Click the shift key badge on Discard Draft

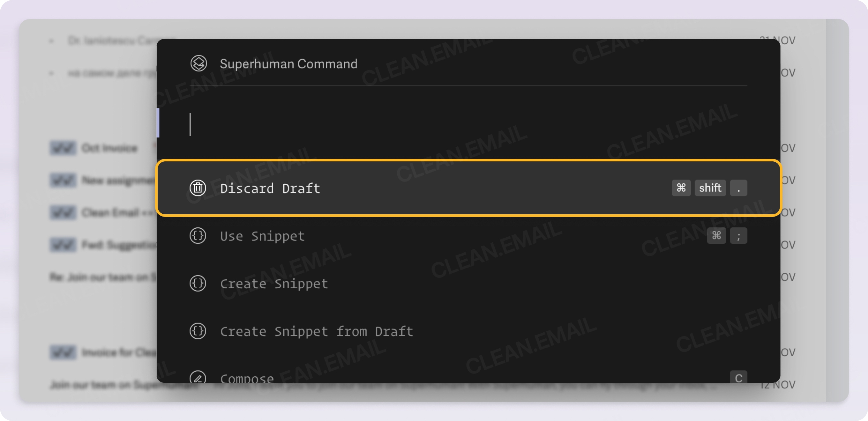(x=710, y=188)
